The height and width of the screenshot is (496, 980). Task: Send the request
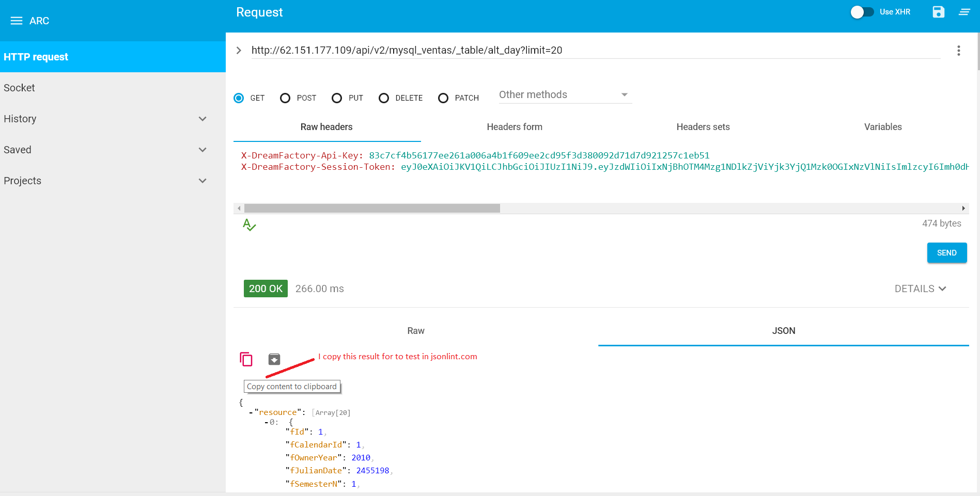947,253
